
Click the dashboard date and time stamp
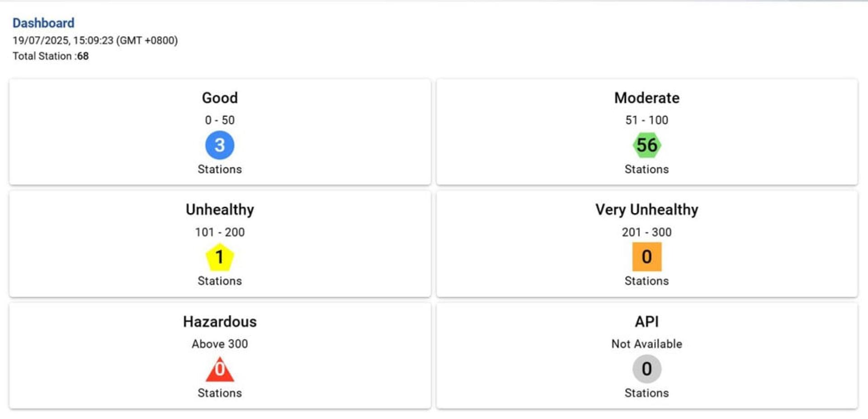[x=95, y=40]
